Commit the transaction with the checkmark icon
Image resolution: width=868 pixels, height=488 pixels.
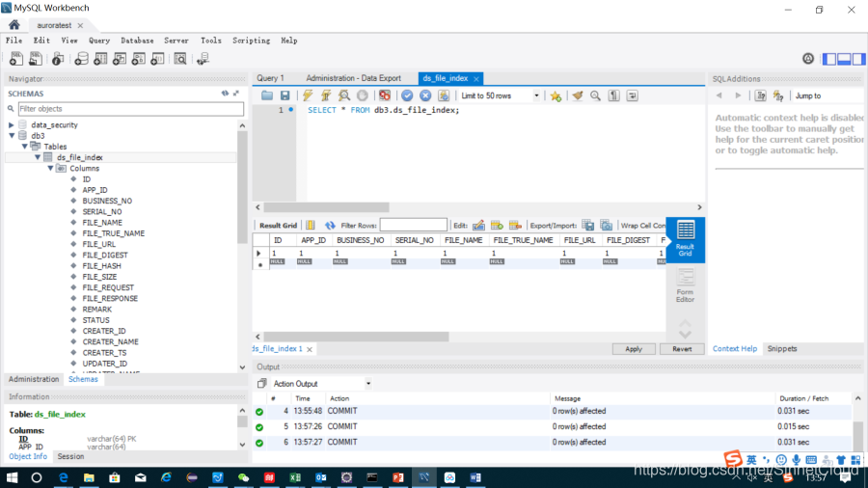407,95
